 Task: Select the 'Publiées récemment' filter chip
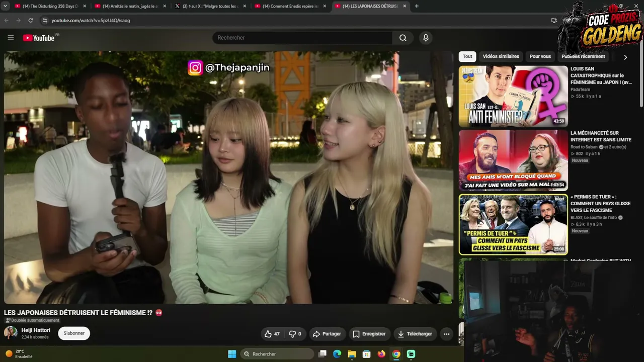pyautogui.click(x=584, y=57)
